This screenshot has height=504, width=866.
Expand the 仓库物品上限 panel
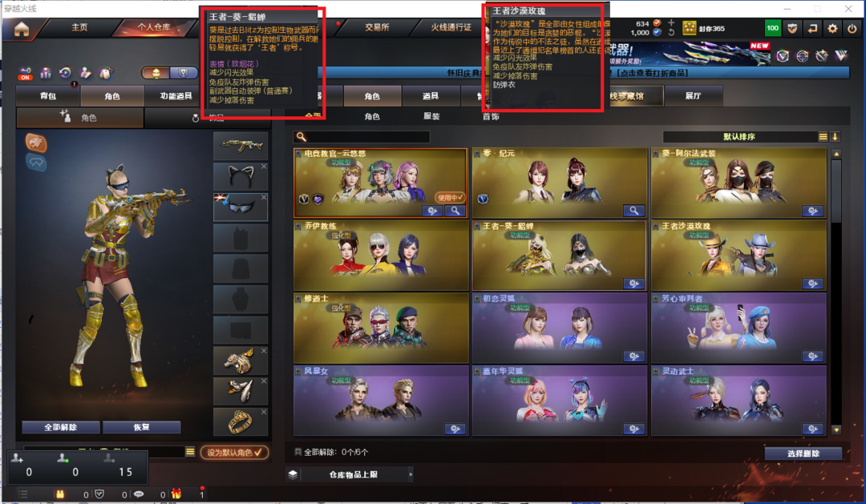pyautogui.click(x=349, y=474)
